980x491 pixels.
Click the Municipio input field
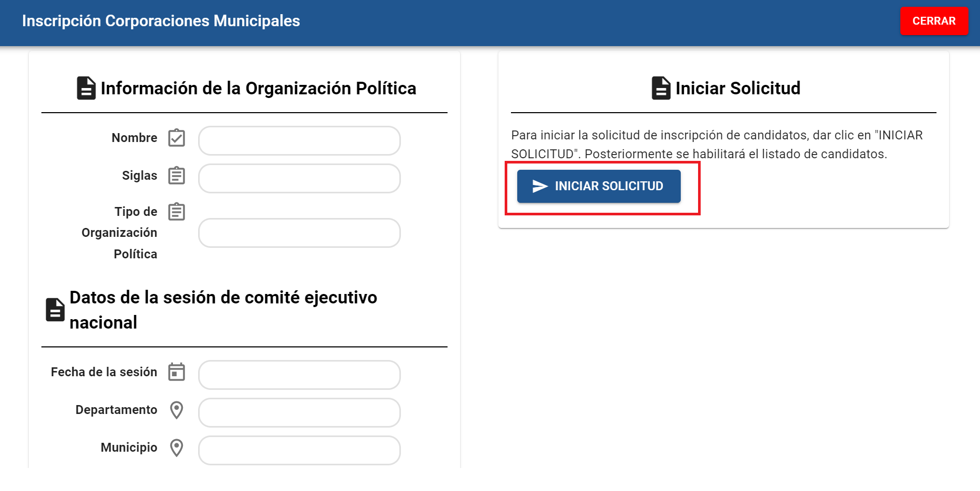(299, 450)
